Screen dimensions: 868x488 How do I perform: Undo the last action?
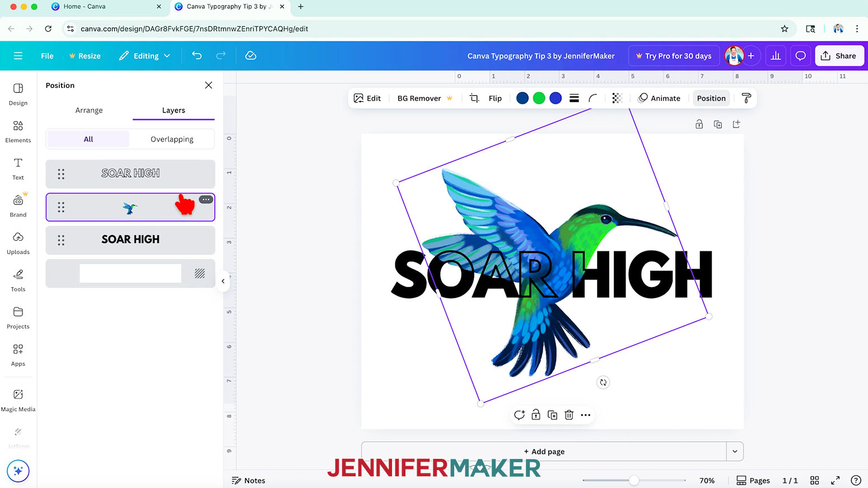click(197, 55)
